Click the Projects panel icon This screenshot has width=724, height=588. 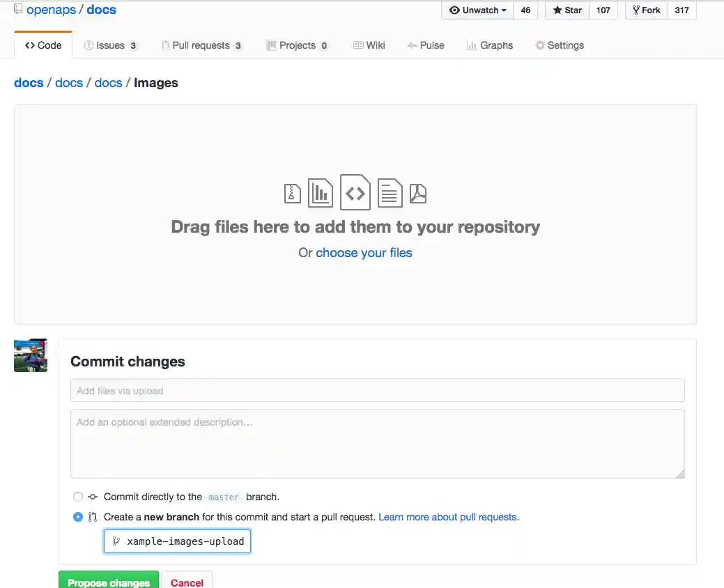[272, 45]
